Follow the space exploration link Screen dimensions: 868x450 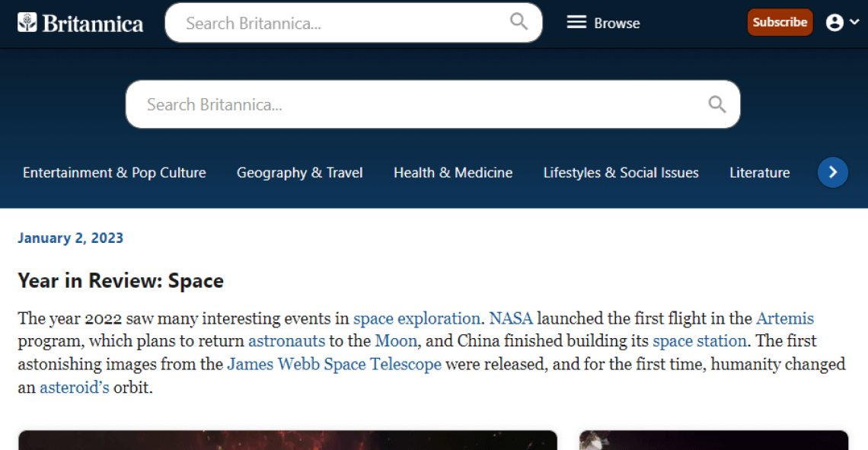[x=416, y=319]
